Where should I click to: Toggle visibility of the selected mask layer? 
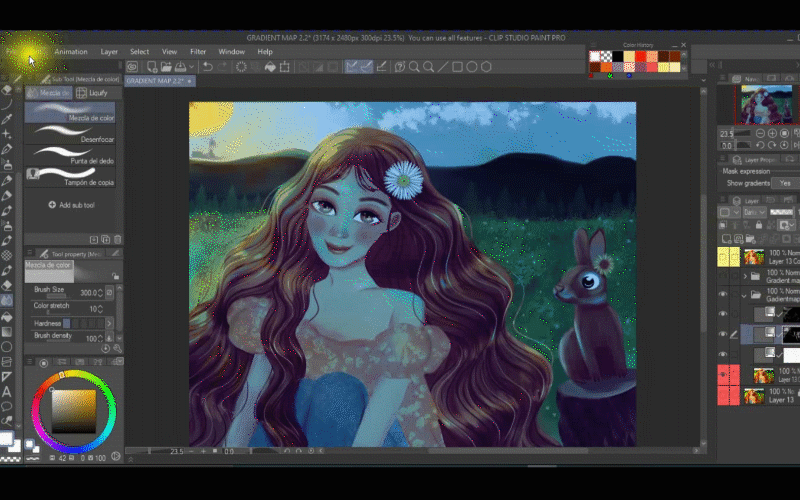point(724,334)
